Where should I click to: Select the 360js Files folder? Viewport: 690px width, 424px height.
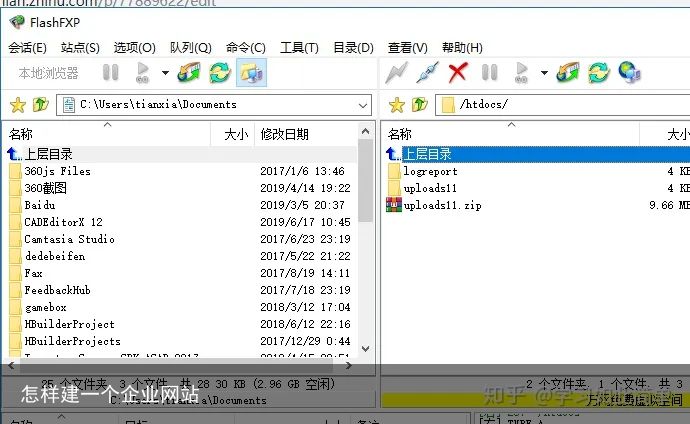click(180, 171)
